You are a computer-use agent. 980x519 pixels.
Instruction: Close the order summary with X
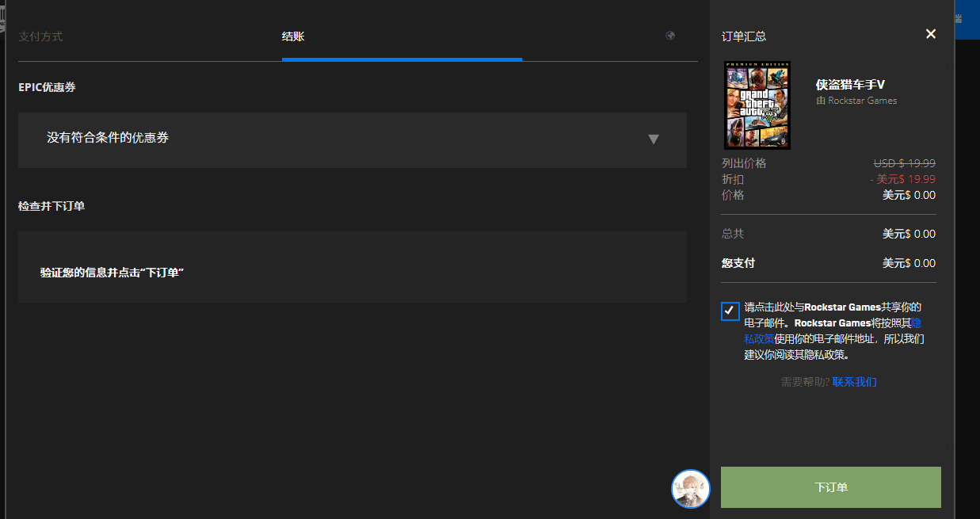point(931,33)
